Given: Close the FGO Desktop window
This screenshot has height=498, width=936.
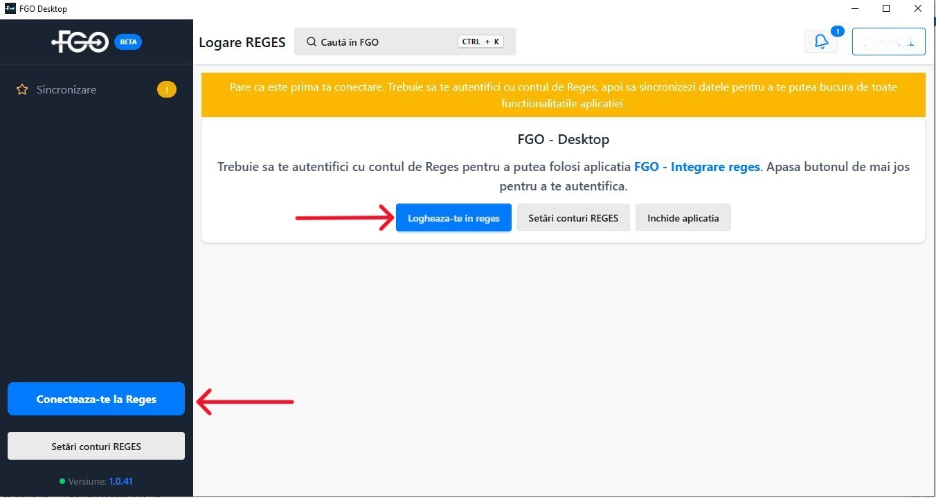Looking at the screenshot, I should click(x=918, y=8).
